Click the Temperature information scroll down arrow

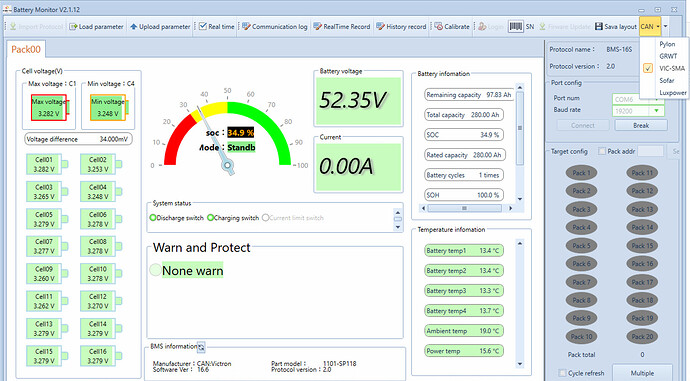click(520, 364)
